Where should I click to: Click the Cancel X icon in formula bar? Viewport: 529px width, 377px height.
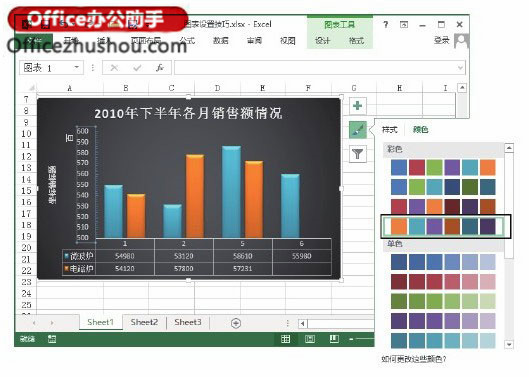(114, 68)
